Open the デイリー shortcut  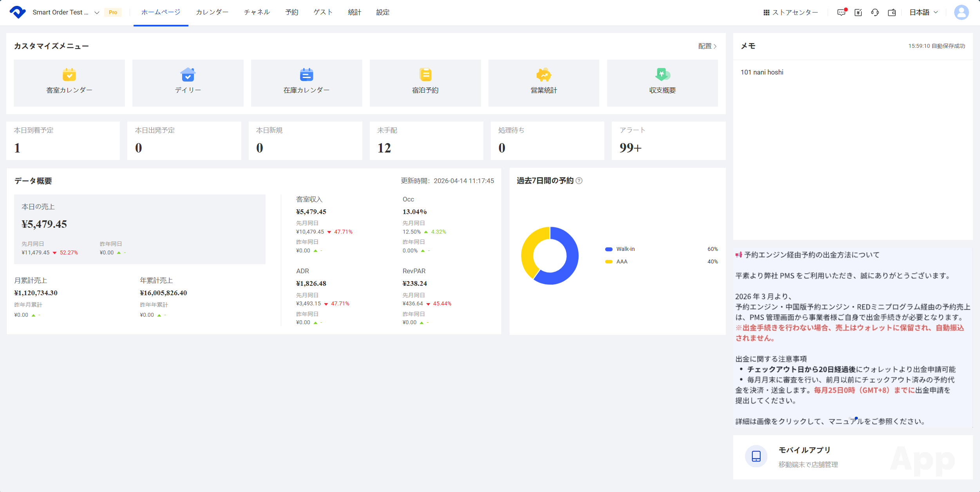click(188, 83)
